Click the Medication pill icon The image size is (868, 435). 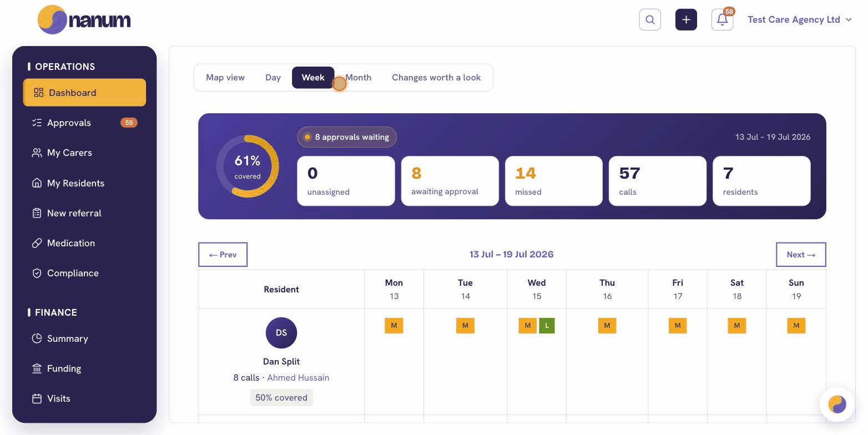[x=37, y=243]
